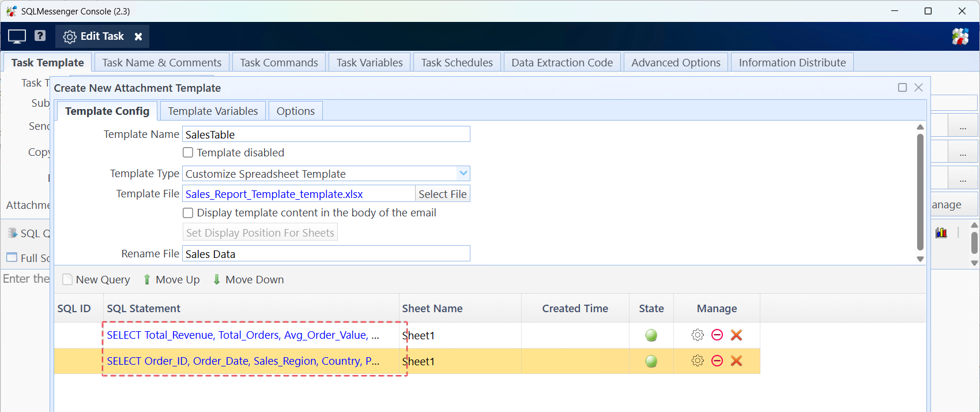This screenshot has width=980, height=412.
Task: Switch to the Template Variables tab
Action: coord(213,111)
